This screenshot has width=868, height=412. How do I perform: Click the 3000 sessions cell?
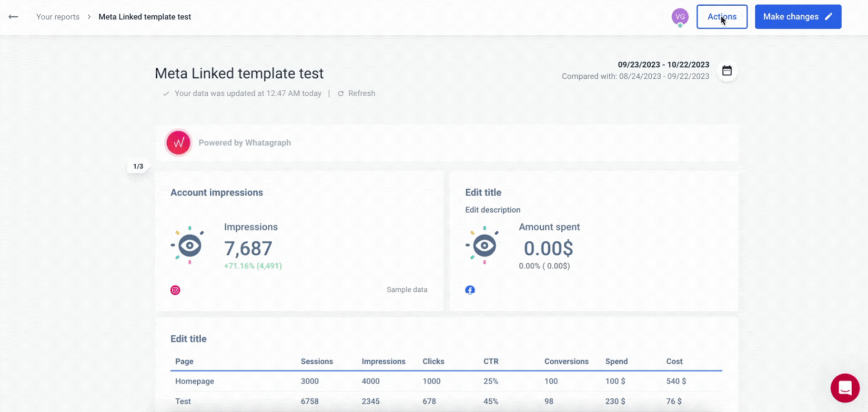point(310,381)
